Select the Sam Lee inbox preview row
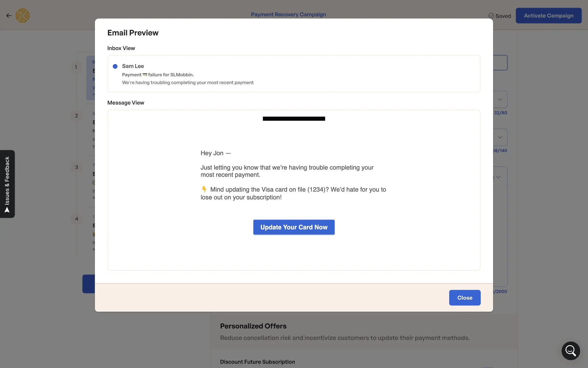 [x=293, y=74]
